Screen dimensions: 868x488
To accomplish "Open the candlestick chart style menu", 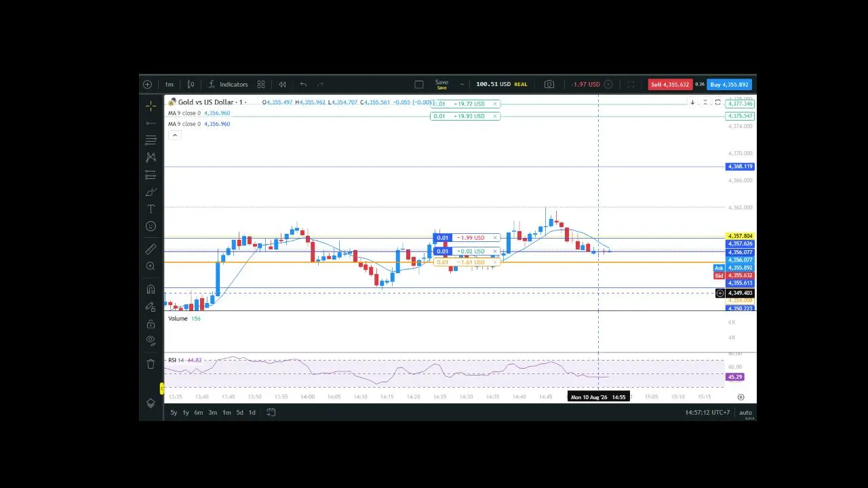I will tap(191, 85).
